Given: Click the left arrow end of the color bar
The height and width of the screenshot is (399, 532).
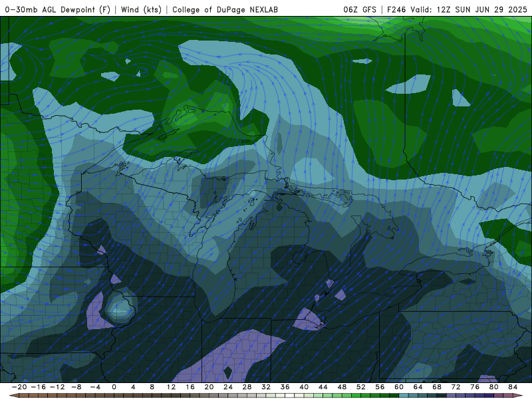Looking at the screenshot, I should click(x=13, y=396).
